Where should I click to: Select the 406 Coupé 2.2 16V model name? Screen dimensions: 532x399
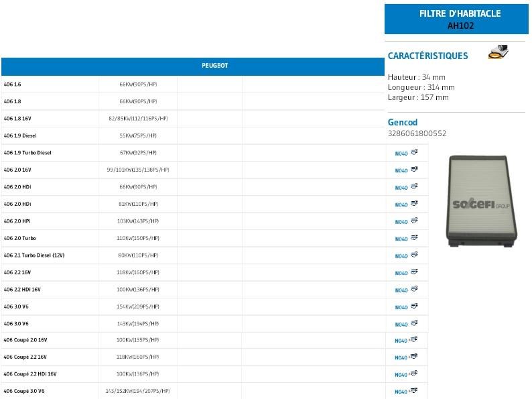(25, 357)
